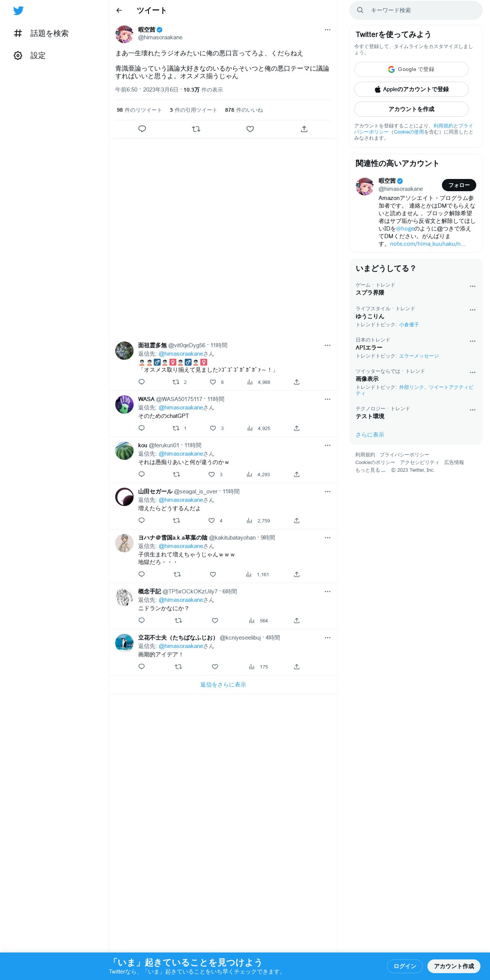Screen dimensions: 490x980
Task: Like the reply from WASA
Action: click(213, 428)
